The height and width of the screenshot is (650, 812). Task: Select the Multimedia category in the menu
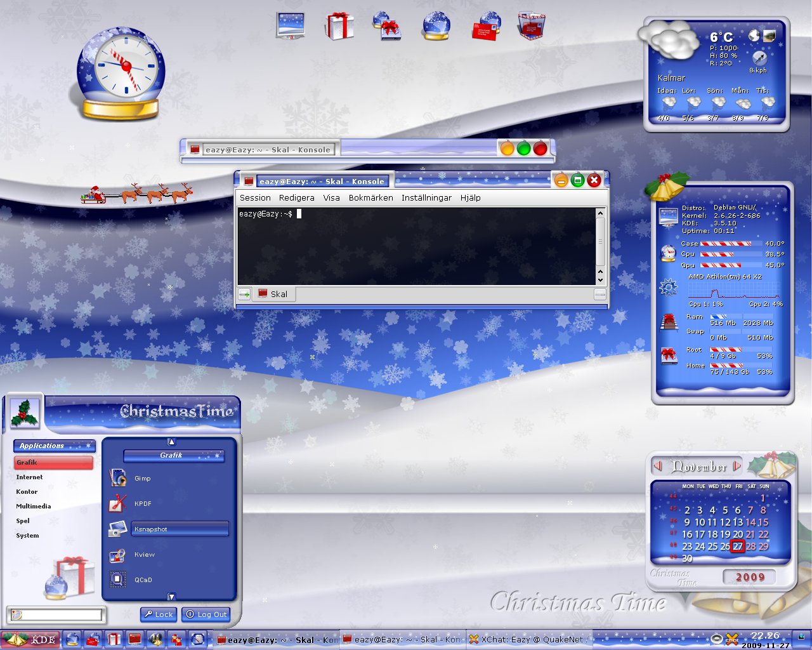53,507
